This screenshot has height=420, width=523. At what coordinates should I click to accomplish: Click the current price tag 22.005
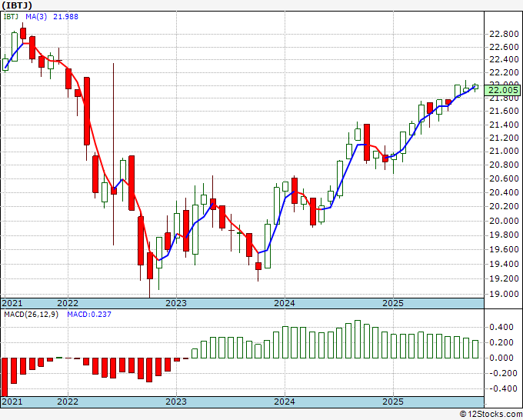502,90
